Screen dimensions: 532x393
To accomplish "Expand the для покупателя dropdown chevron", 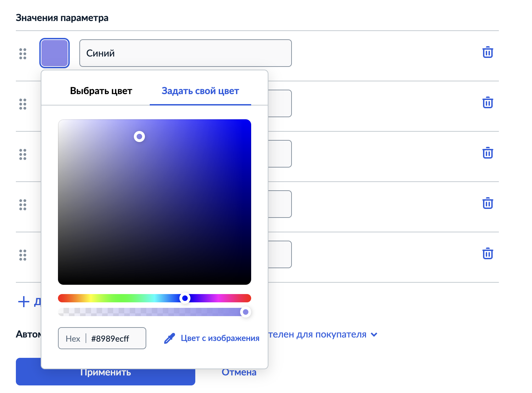I will tap(374, 335).
